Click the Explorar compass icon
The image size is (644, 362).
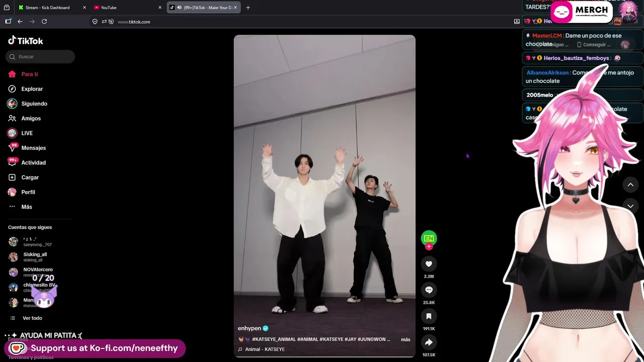click(x=12, y=89)
